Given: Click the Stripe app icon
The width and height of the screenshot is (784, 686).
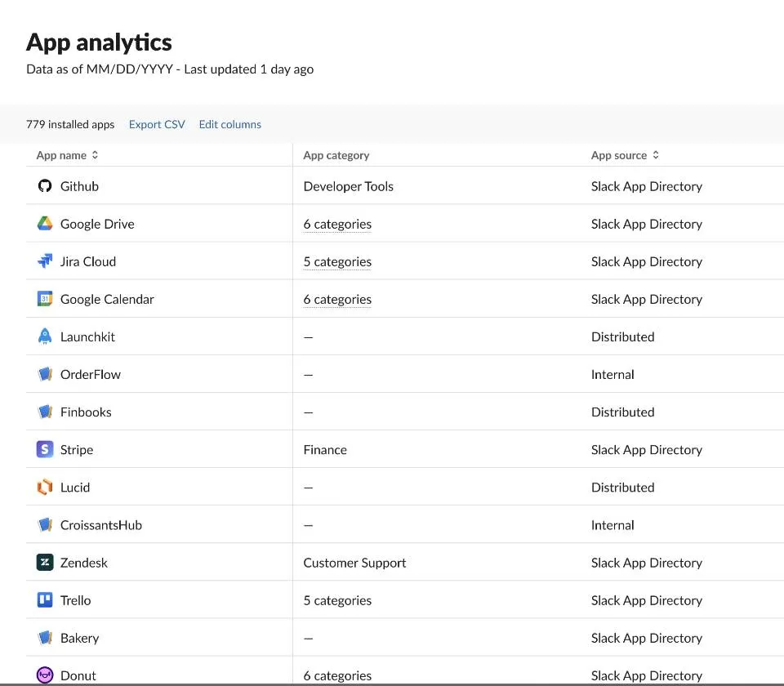Looking at the screenshot, I should 45,449.
